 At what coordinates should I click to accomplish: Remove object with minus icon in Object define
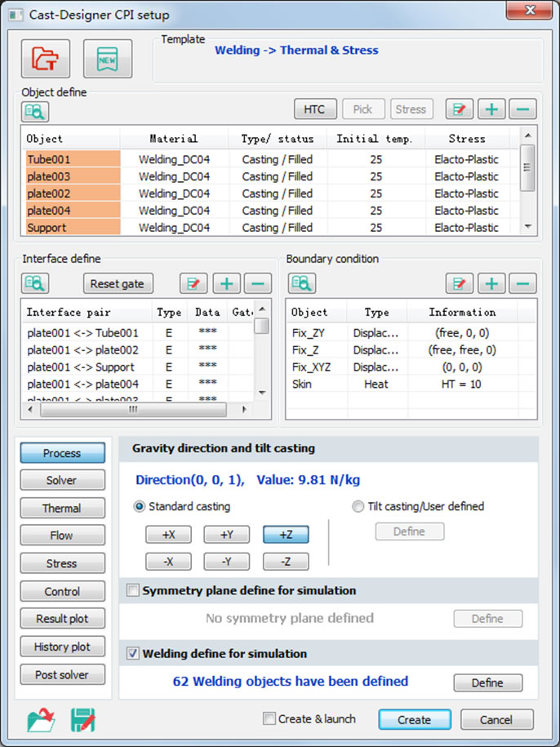[x=522, y=109]
